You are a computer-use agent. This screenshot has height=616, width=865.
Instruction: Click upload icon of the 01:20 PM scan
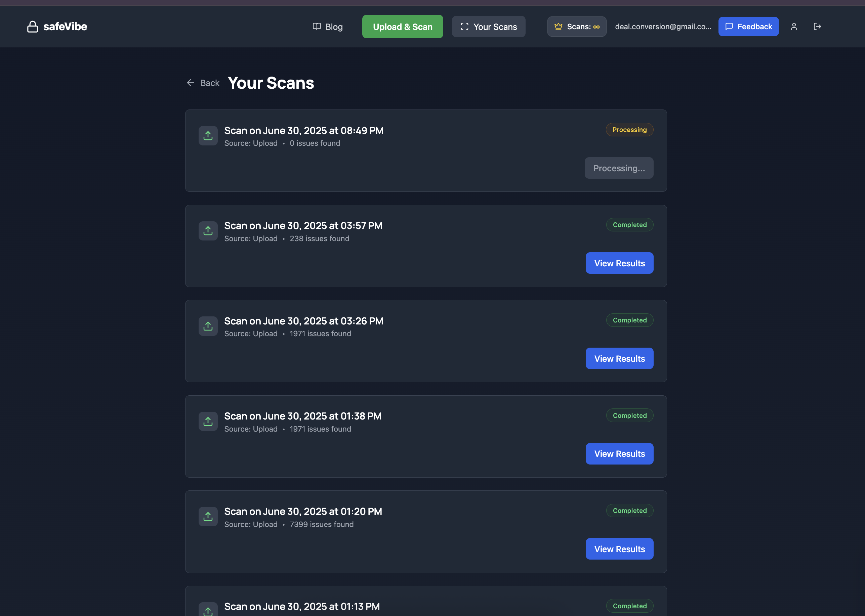[208, 517]
